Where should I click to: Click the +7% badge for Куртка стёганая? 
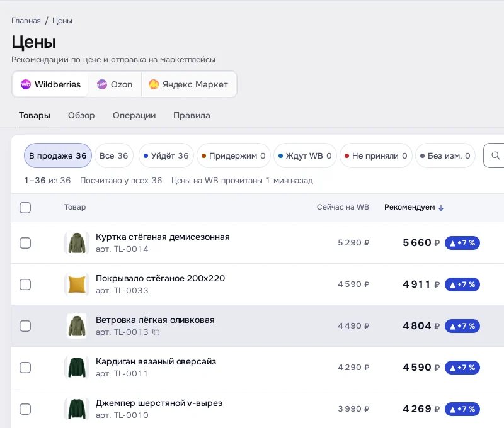[x=462, y=243]
